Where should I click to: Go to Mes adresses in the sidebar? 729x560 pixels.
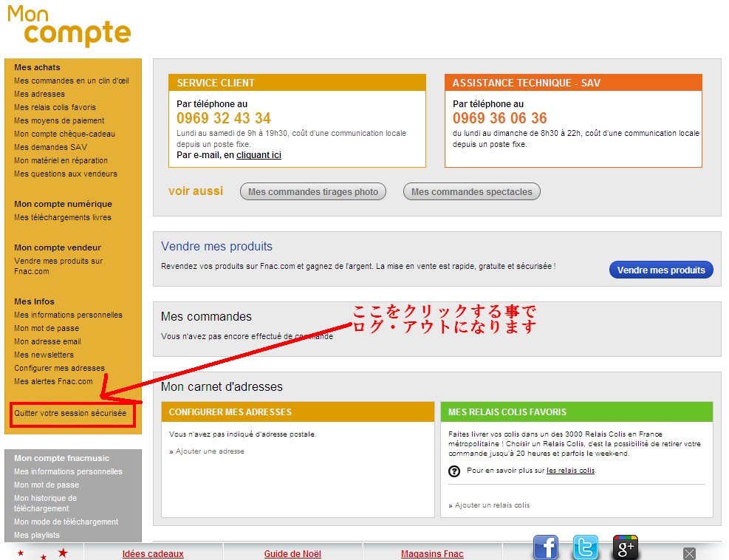point(40,94)
